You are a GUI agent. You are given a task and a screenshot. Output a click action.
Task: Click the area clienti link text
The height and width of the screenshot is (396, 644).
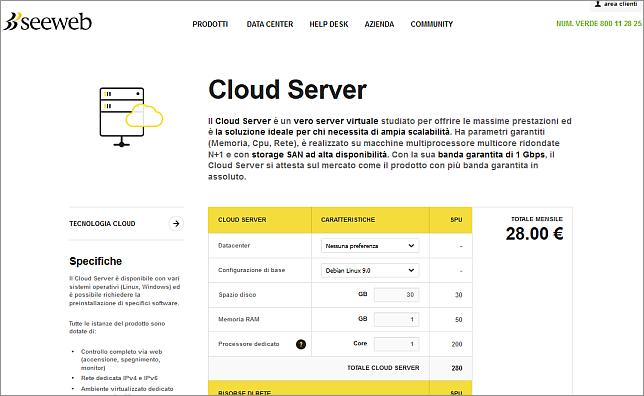tap(620, 4)
